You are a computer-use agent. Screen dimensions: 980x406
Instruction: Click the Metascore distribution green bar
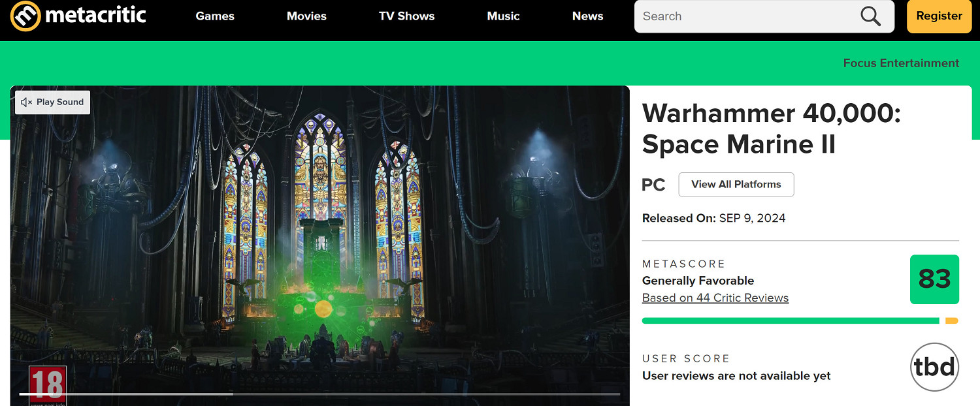click(791, 320)
